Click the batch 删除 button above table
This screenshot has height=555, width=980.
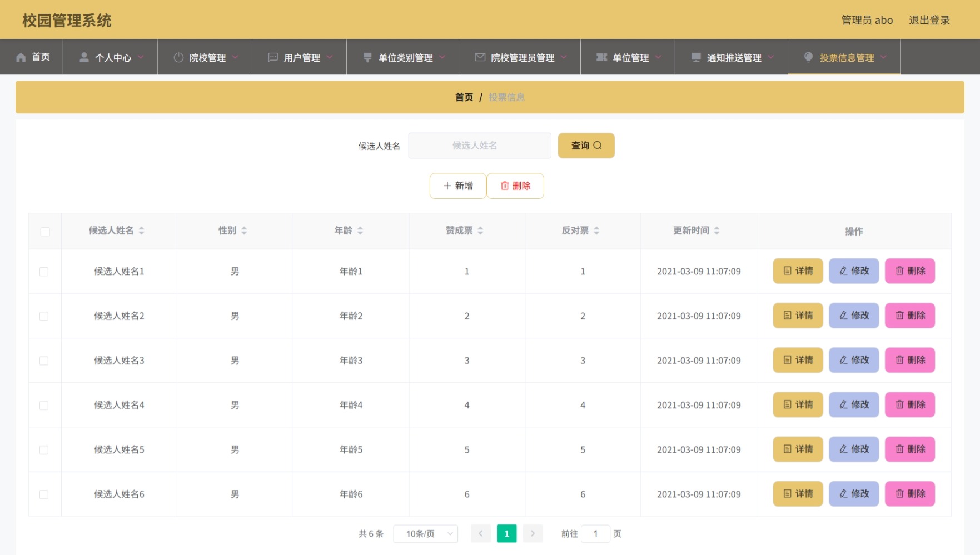click(515, 186)
